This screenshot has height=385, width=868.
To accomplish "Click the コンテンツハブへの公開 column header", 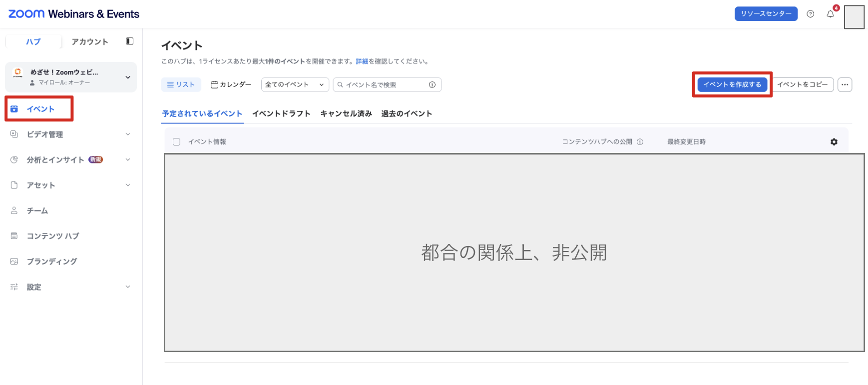I will click(x=597, y=142).
